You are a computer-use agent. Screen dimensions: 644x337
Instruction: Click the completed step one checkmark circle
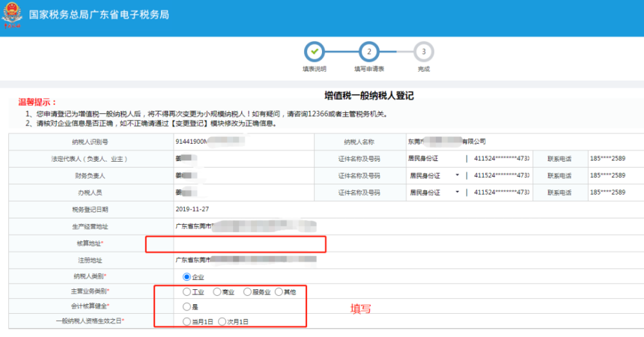tap(315, 52)
